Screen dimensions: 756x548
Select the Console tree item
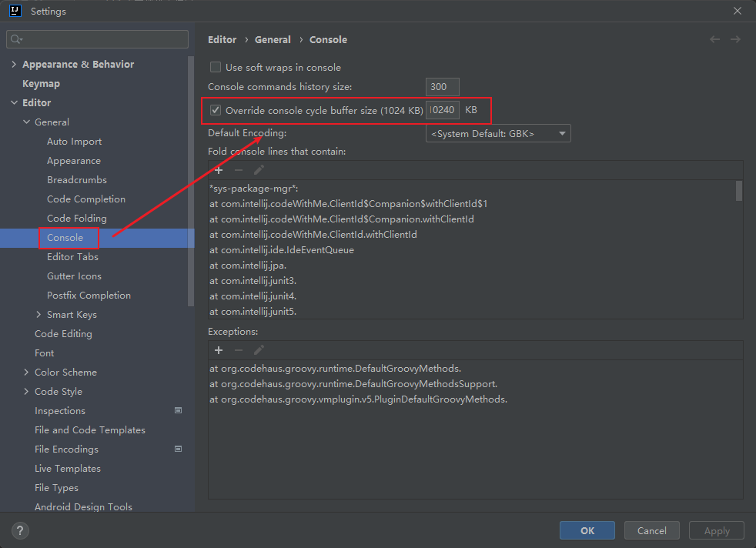pyautogui.click(x=65, y=238)
